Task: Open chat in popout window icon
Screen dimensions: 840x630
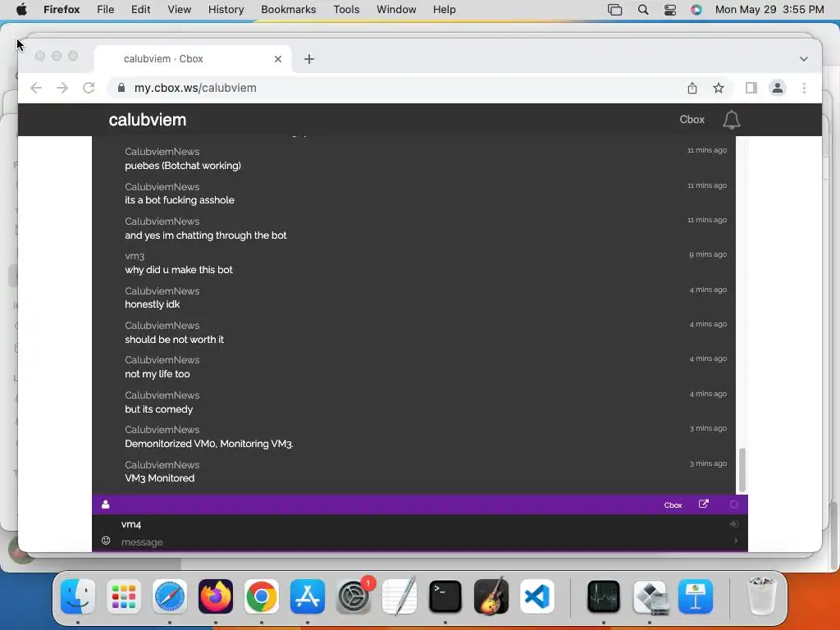Action: click(703, 504)
